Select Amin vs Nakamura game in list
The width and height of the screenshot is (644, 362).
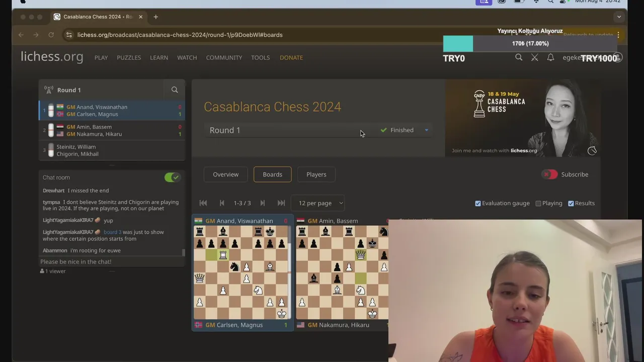(x=112, y=130)
